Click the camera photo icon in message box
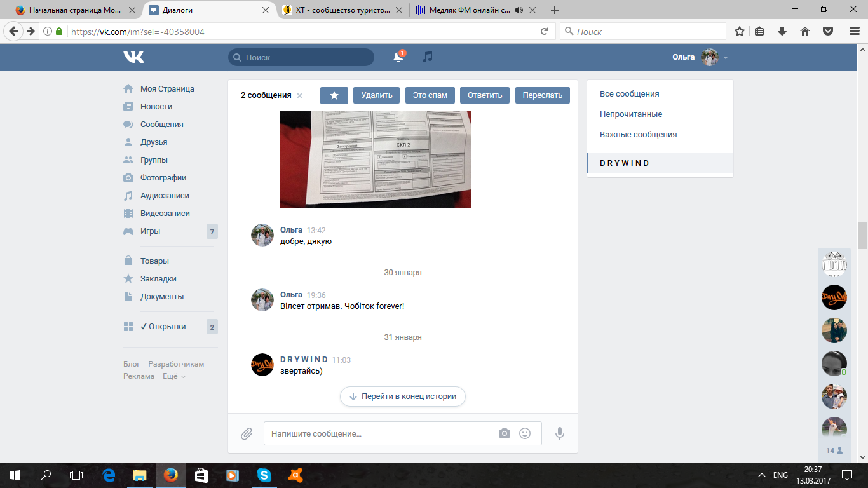This screenshot has height=488, width=868. click(x=504, y=433)
